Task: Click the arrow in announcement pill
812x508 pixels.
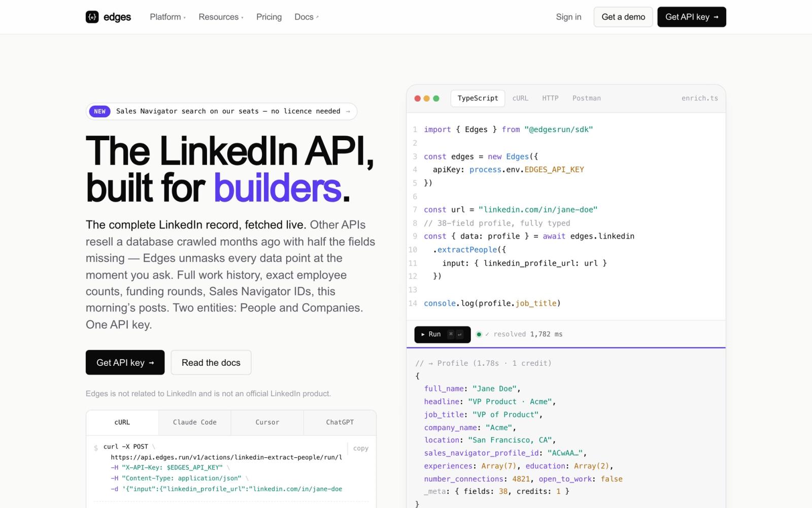Action: (348, 111)
